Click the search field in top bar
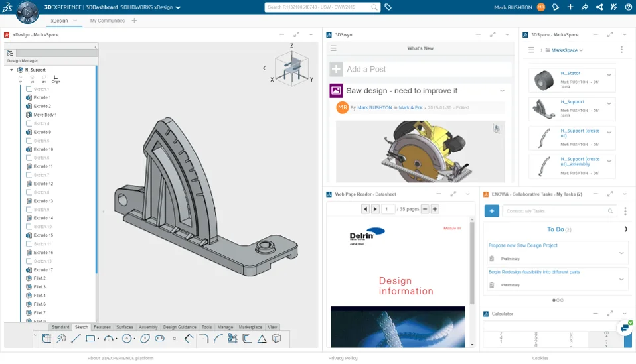Viewport: 636px width, 364px height. click(317, 7)
